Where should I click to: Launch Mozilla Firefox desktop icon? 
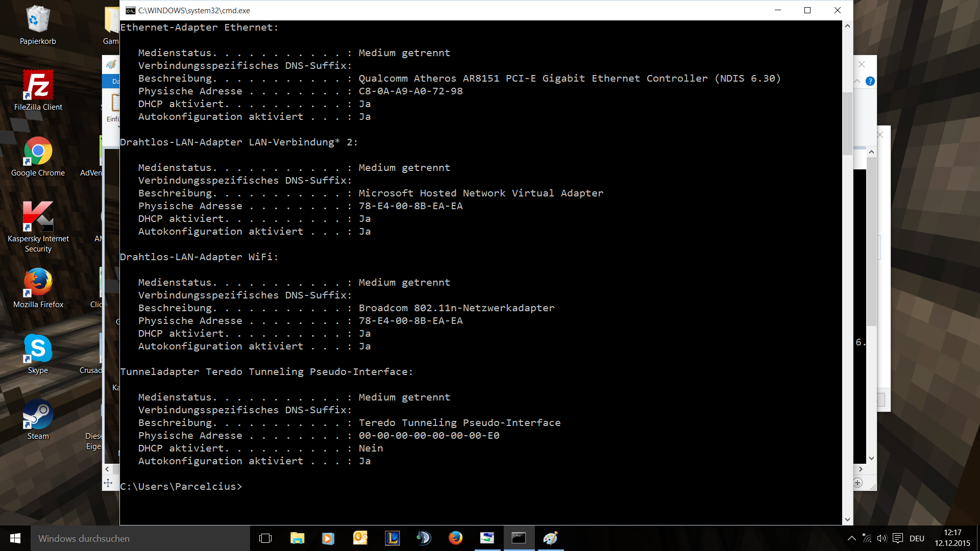[x=38, y=283]
